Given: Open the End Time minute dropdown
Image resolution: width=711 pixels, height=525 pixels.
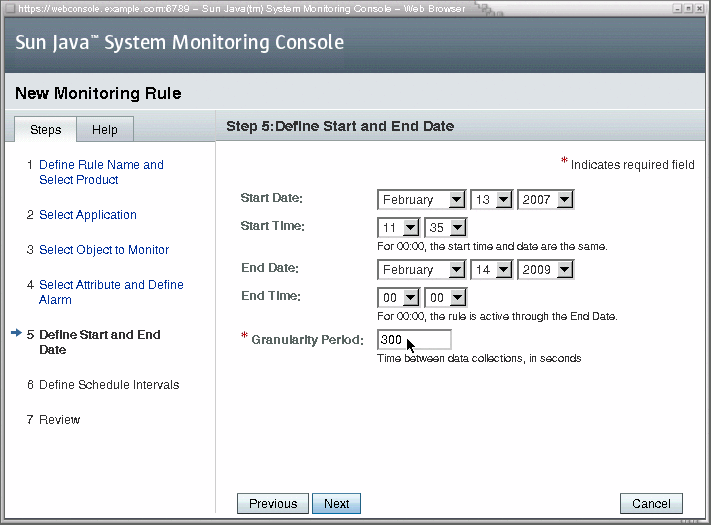Looking at the screenshot, I should click(445, 298).
